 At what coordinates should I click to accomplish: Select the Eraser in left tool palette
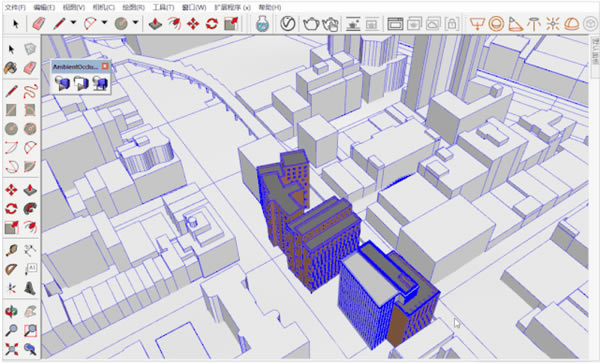click(x=30, y=68)
